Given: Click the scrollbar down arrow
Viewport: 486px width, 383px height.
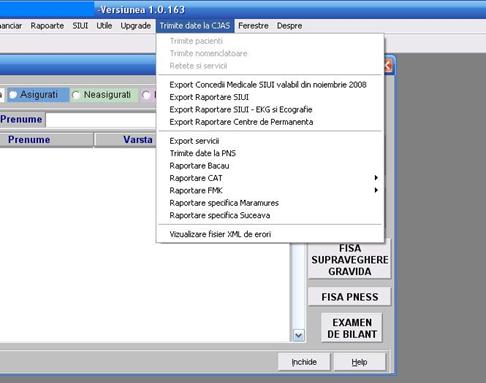Looking at the screenshot, I should pos(298,335).
